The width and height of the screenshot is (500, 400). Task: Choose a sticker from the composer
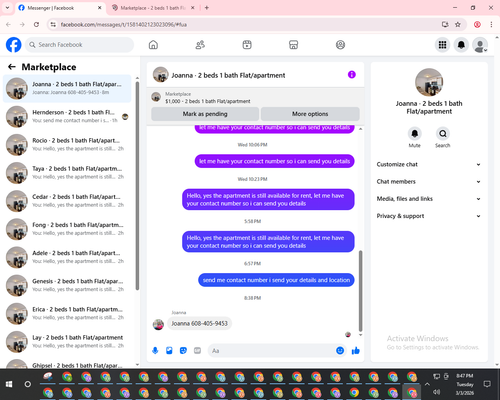click(x=183, y=351)
